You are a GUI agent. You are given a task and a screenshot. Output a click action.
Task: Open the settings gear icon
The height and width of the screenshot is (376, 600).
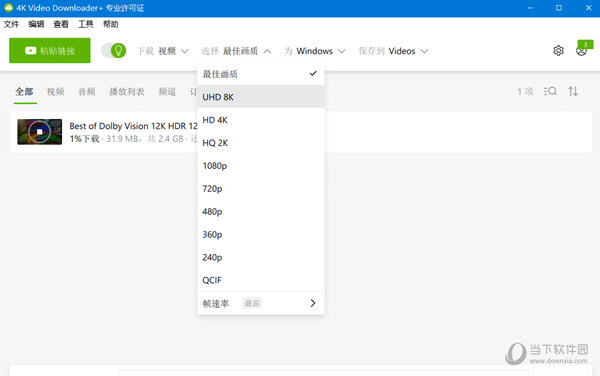tap(558, 50)
